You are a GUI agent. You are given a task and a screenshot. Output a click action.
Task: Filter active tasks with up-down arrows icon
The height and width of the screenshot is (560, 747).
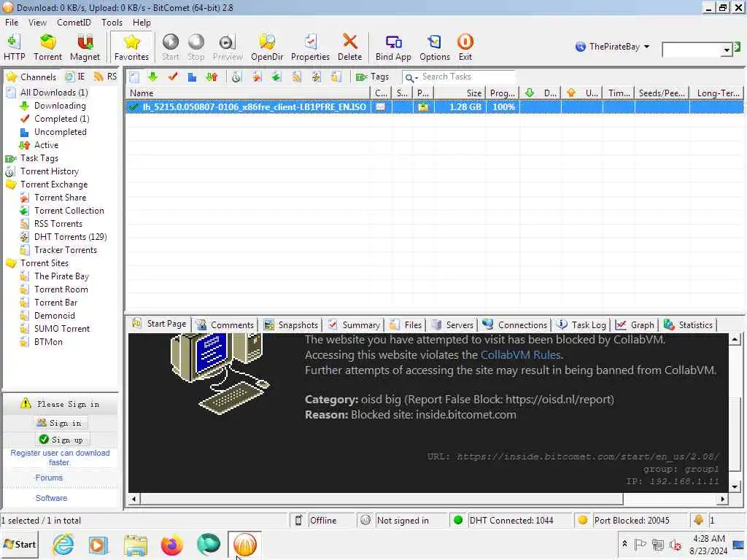pos(212,77)
